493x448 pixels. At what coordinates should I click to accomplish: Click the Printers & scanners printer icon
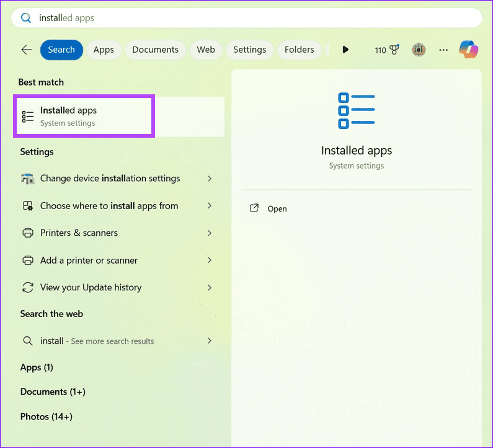coord(27,233)
